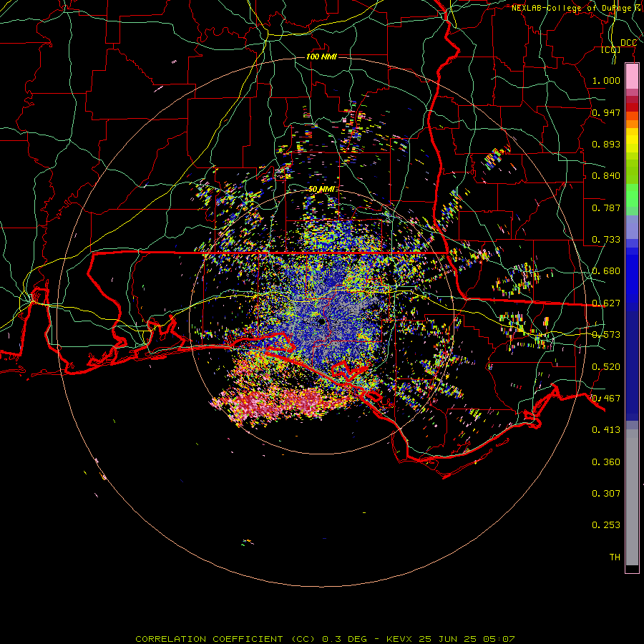Click the CORRELATION COEFFICIENT caption text
Image resolution: width=644 pixels, height=644 pixels.
pos(209,639)
